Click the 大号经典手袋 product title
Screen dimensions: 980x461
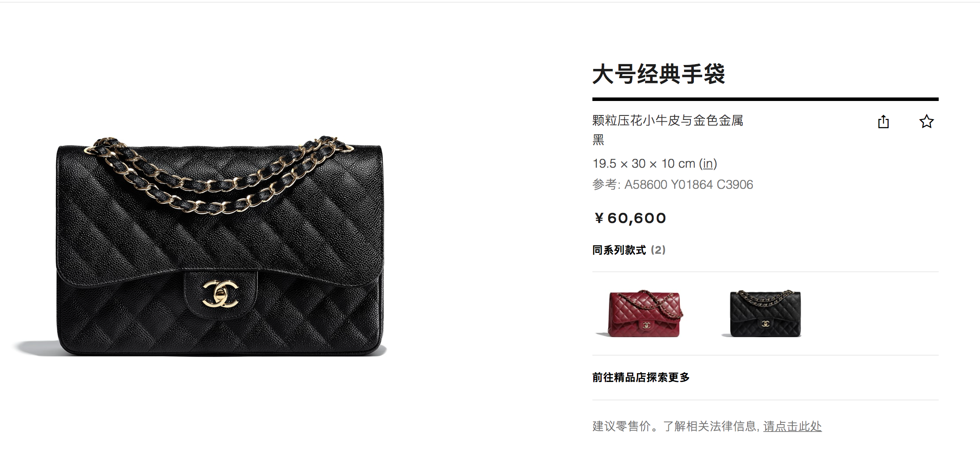658,74
